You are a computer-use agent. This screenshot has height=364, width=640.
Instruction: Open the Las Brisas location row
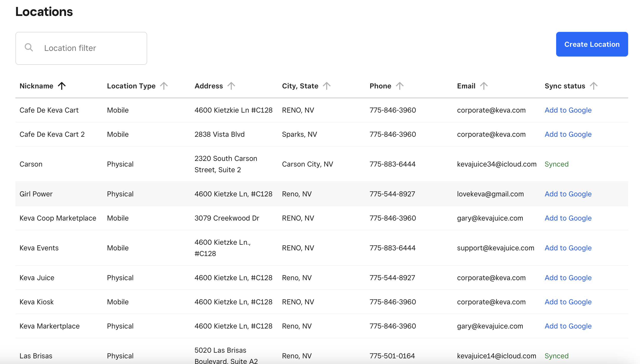[36, 356]
